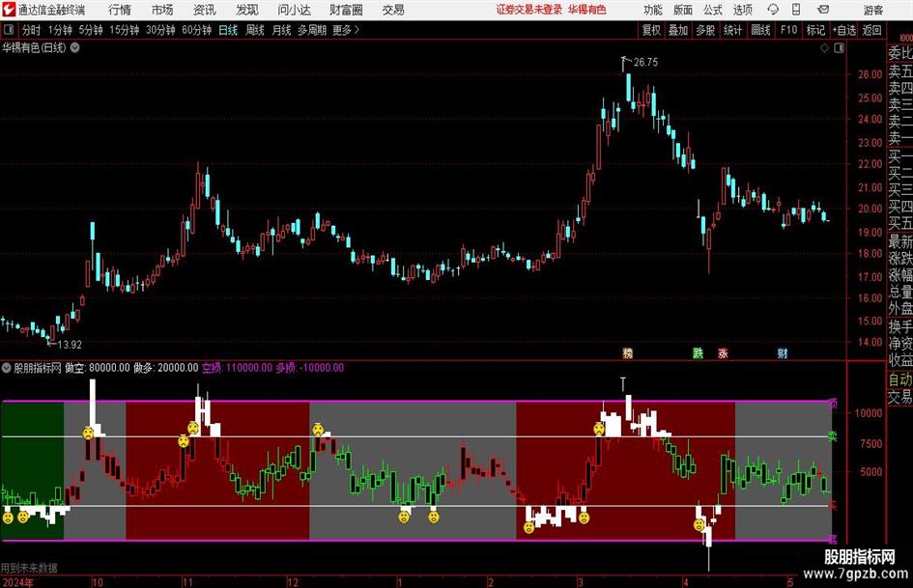Expand the 更多 period options chevron

pyautogui.click(x=357, y=30)
